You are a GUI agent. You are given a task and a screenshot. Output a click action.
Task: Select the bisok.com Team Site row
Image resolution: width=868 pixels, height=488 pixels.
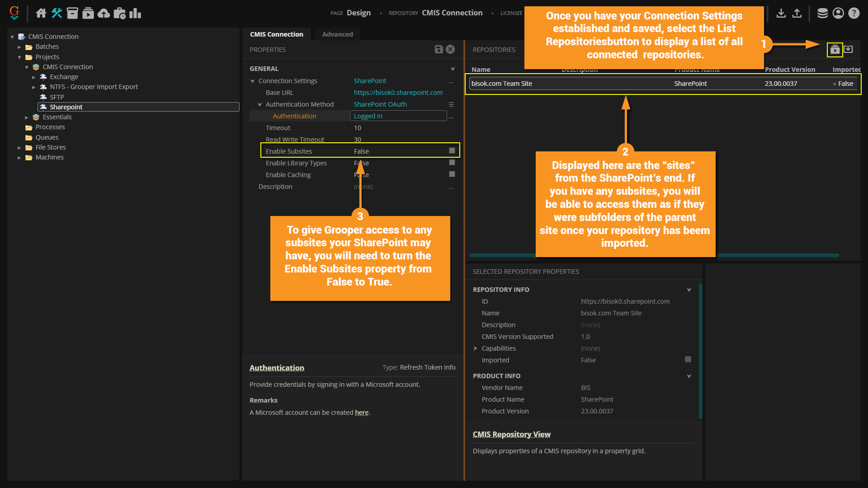pos(502,84)
